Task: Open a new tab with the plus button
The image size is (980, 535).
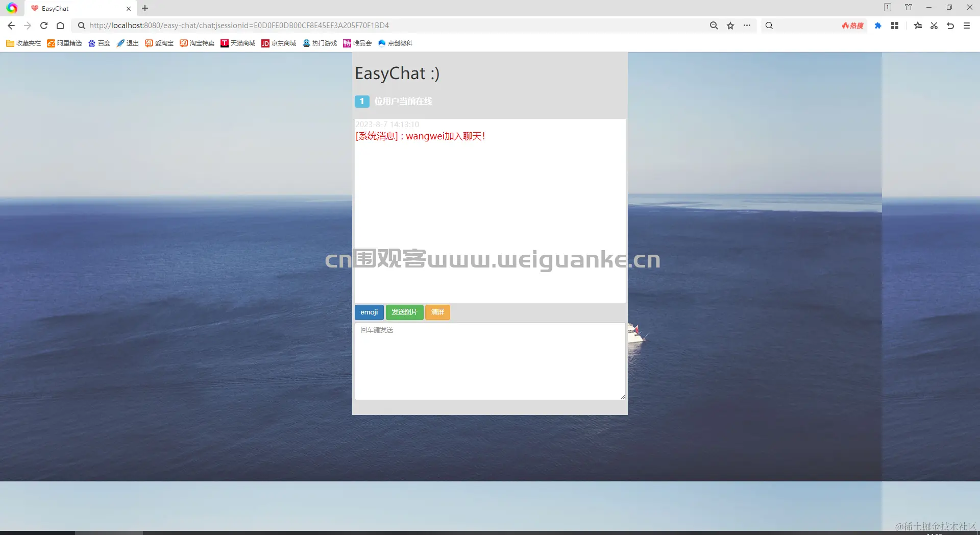Action: (x=145, y=8)
